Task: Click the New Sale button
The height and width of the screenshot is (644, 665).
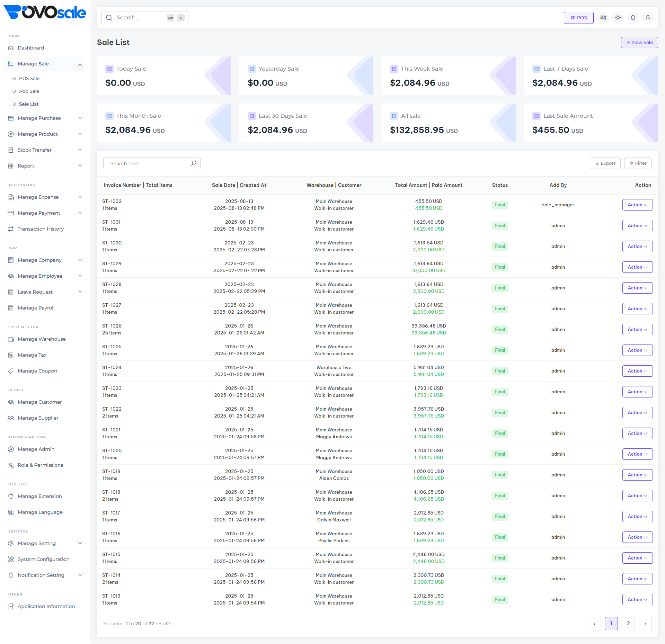Action: pyautogui.click(x=639, y=42)
